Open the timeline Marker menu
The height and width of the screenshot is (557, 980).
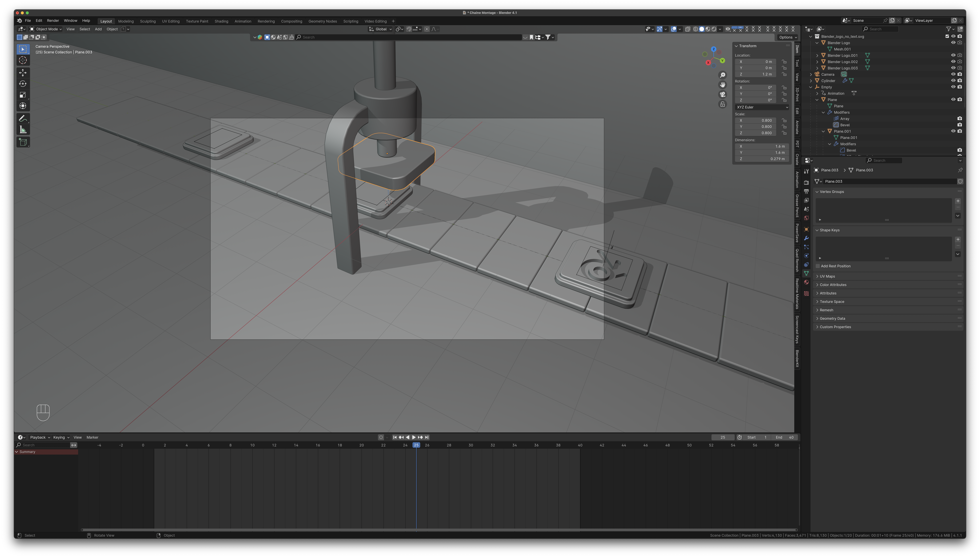pos(92,437)
